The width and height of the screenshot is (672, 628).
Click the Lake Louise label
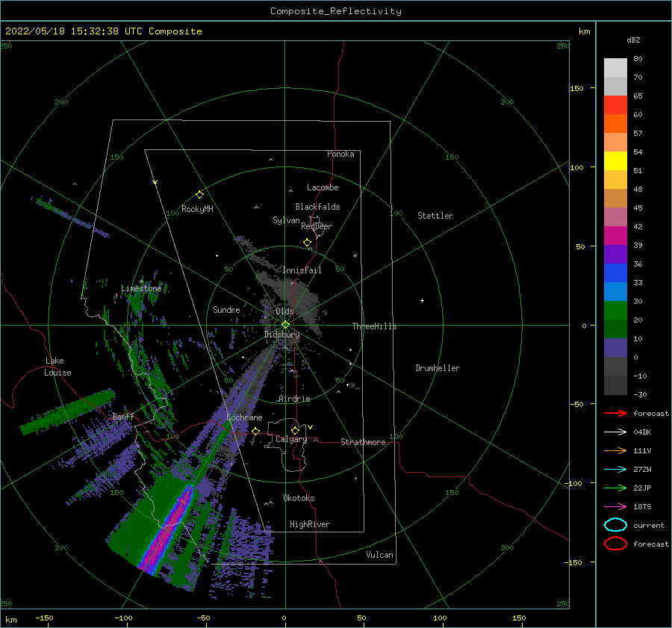(x=57, y=367)
